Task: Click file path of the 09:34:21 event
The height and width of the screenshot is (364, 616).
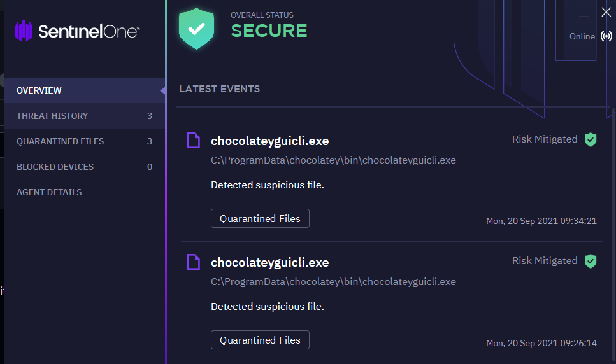Action: pos(334,160)
